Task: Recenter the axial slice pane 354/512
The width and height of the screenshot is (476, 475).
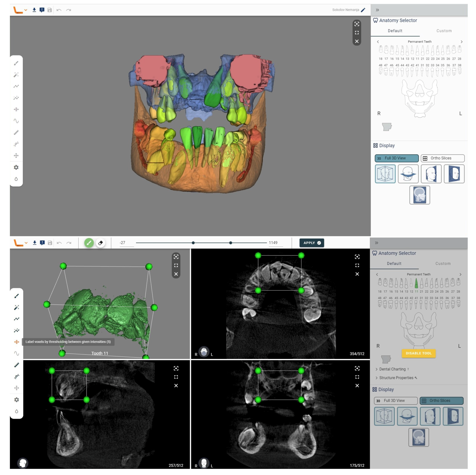Action: (357, 257)
